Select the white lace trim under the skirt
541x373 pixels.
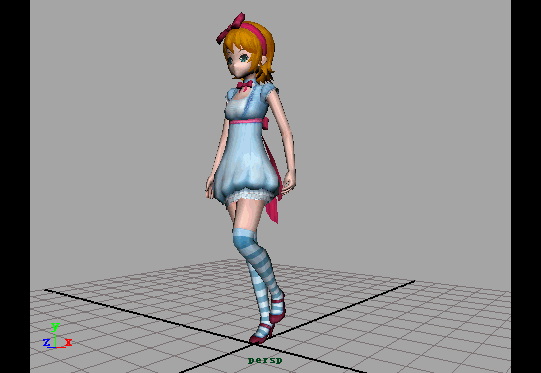(x=250, y=196)
